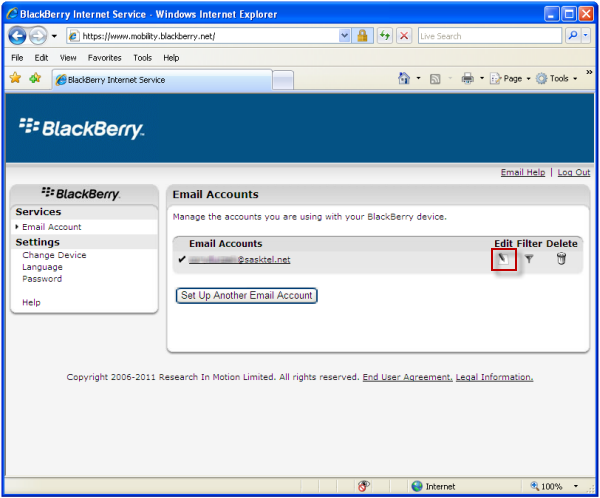Image resolution: width=600 pixels, height=498 pixels.
Task: Open the Language settings link
Action: pos(42,267)
